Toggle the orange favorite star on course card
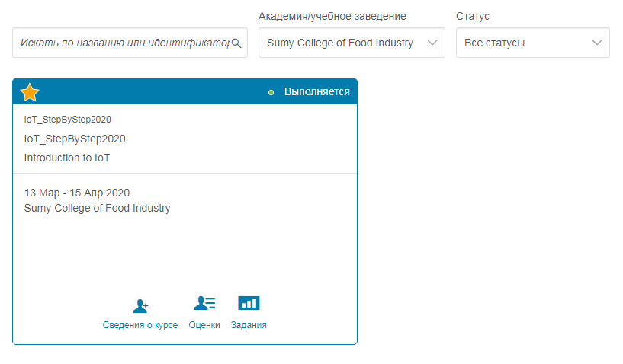 click(30, 92)
